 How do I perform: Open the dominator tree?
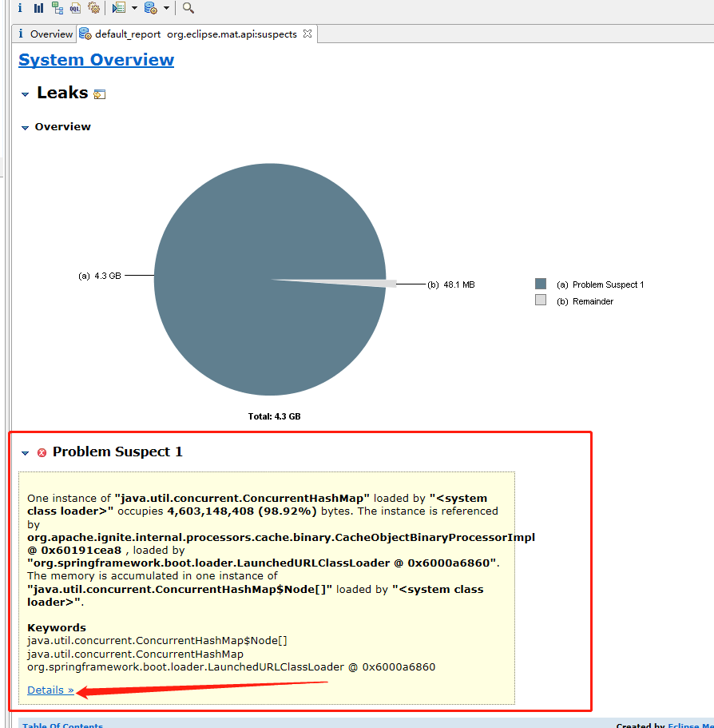tap(57, 8)
